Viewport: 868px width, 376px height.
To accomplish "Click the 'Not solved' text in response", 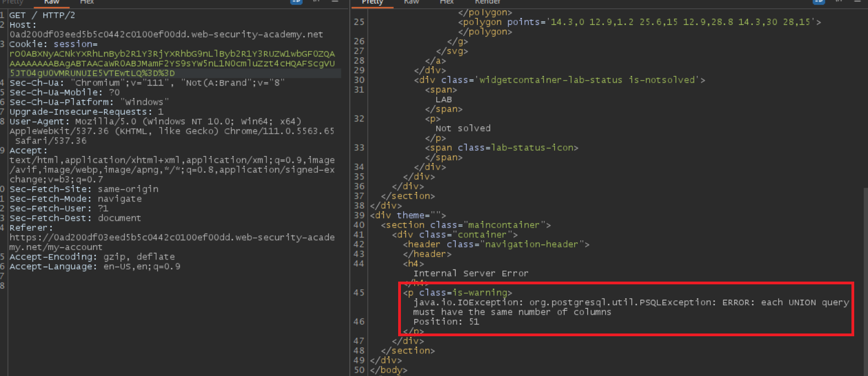I will point(463,128).
